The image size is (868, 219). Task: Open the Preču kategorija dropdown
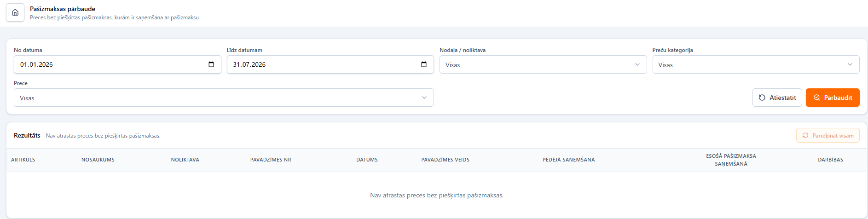click(x=756, y=64)
